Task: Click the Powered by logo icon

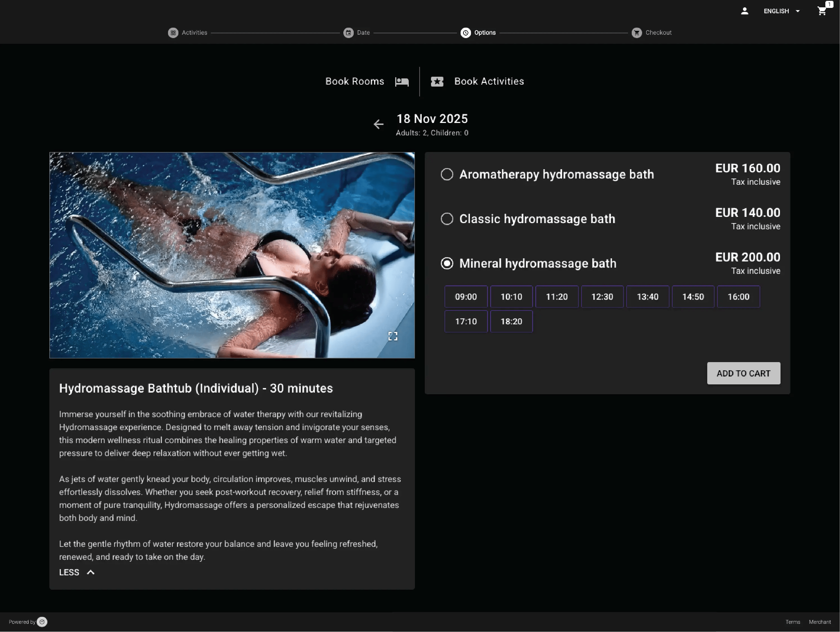Action: pyautogui.click(x=42, y=622)
